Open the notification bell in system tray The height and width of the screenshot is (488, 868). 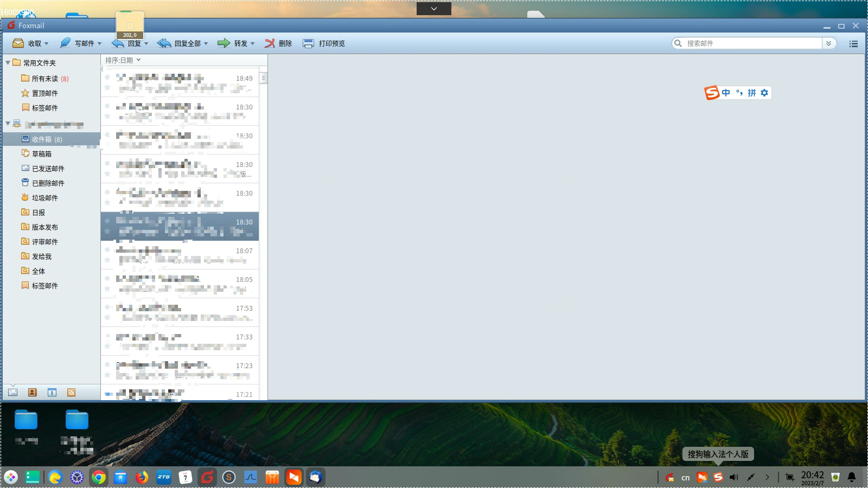tap(852, 477)
